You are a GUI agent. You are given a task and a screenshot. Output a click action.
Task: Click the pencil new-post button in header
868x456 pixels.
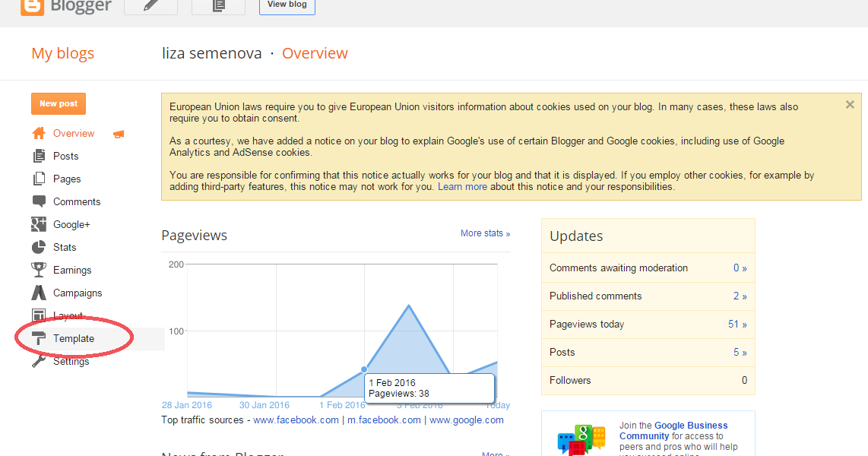point(150,7)
